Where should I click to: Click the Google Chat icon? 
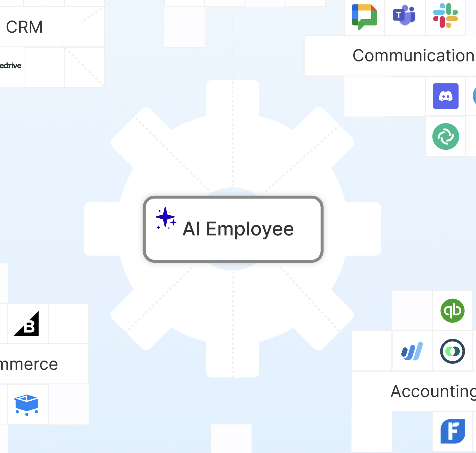click(x=364, y=17)
